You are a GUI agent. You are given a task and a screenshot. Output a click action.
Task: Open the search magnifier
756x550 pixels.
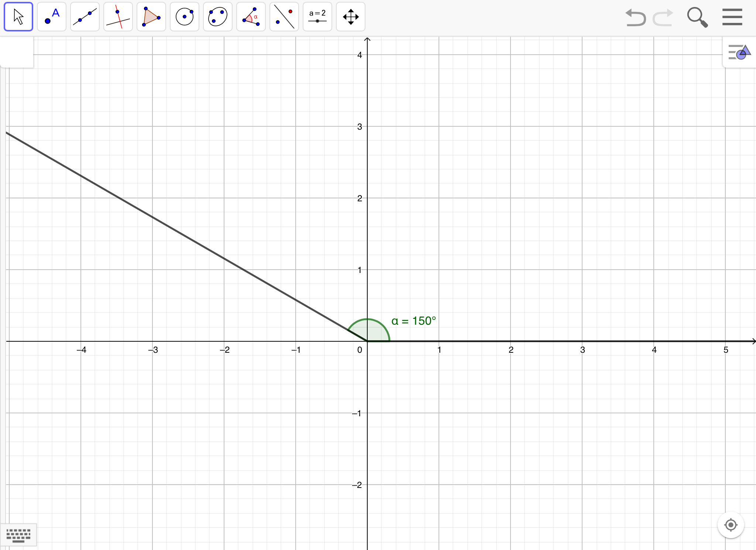point(697,17)
